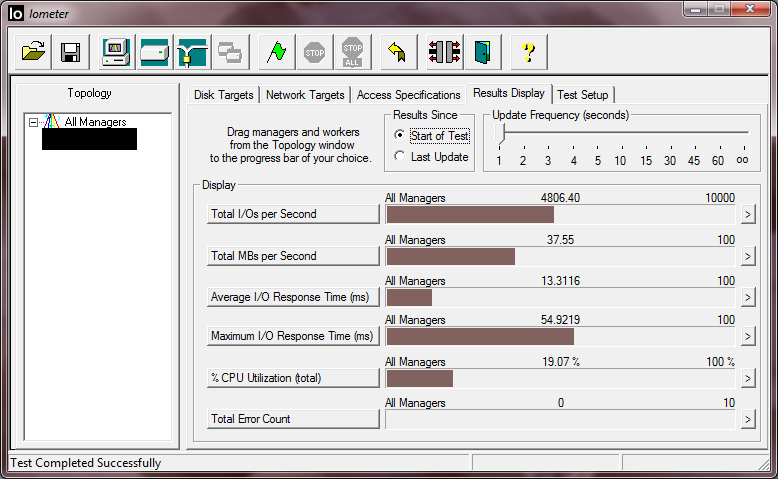Open arrow menu for % CPU Utilization
Image resolution: width=778 pixels, height=479 pixels.
[x=748, y=379]
